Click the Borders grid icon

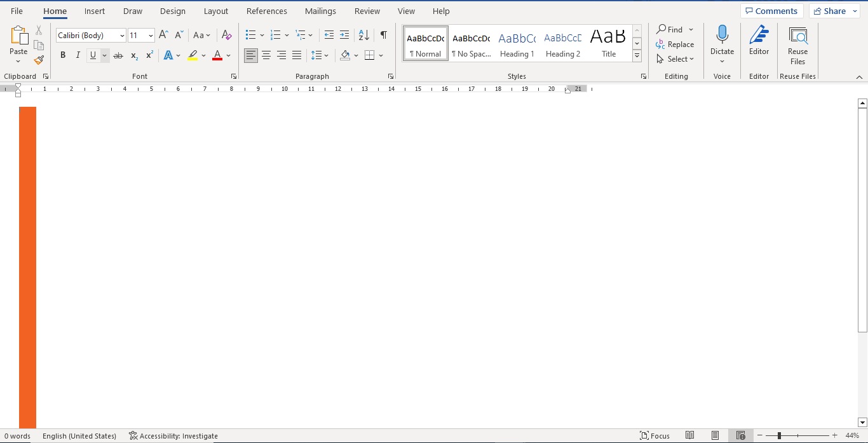point(370,55)
